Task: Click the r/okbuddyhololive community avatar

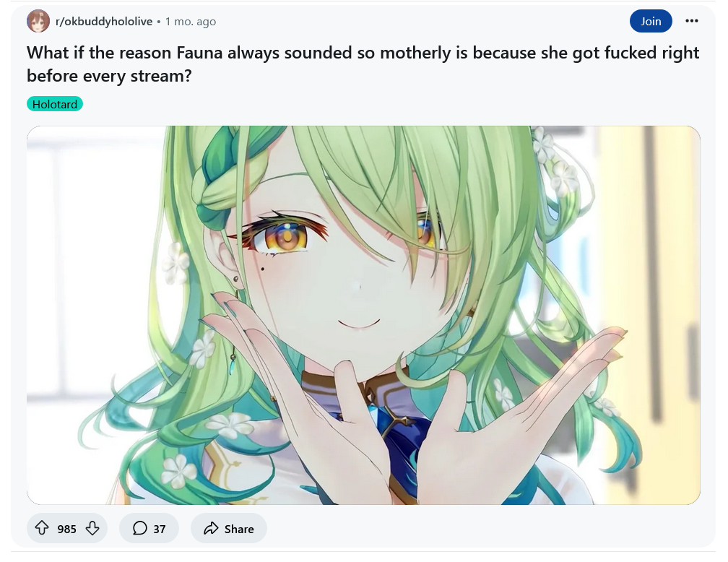Action: [x=38, y=21]
